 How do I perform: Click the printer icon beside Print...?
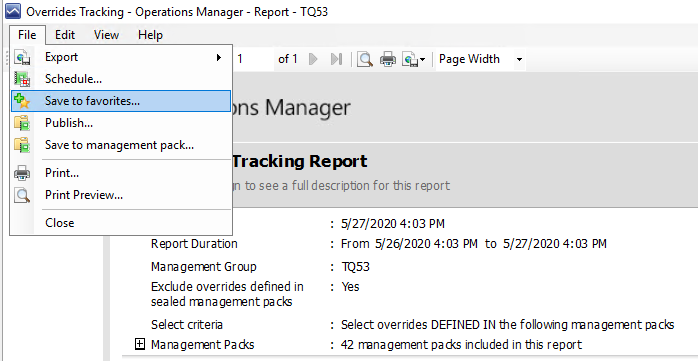point(22,173)
